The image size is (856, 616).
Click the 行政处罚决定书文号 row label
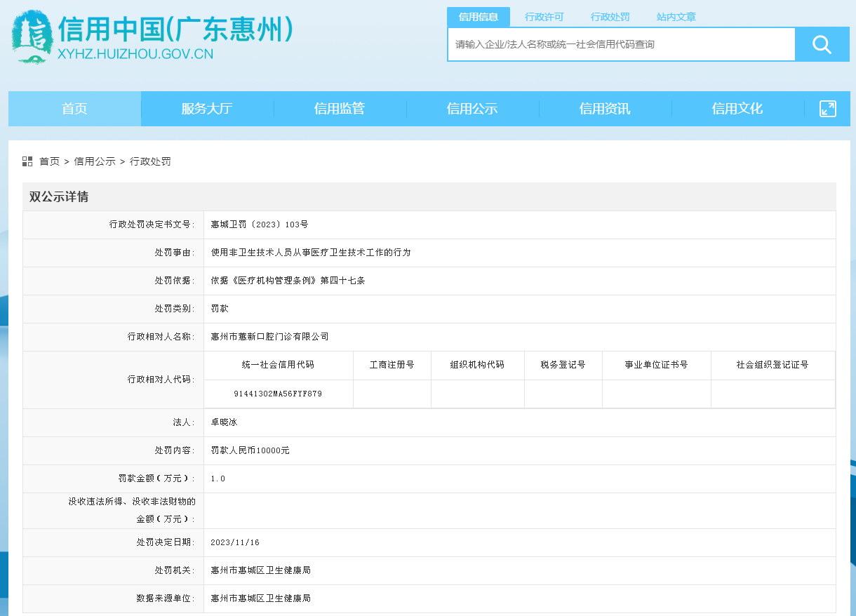152,225
